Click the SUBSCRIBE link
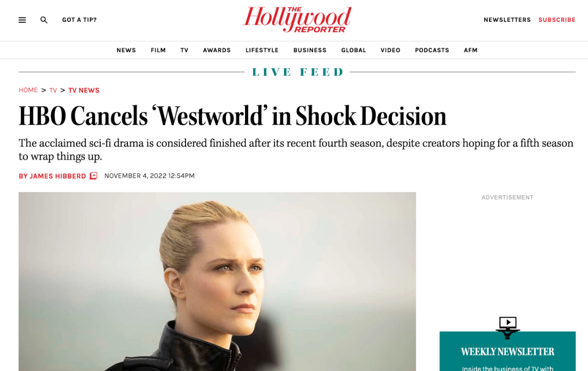The height and width of the screenshot is (371, 588). [557, 20]
